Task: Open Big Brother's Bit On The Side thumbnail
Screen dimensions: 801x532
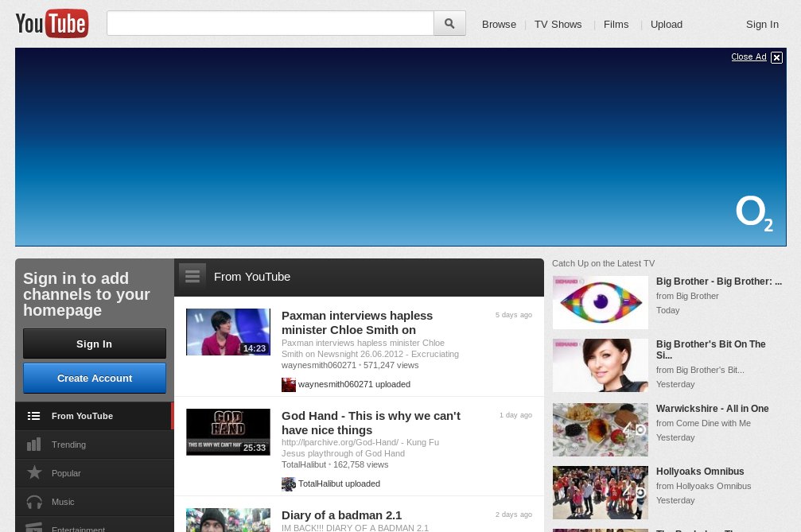Action: (601, 365)
